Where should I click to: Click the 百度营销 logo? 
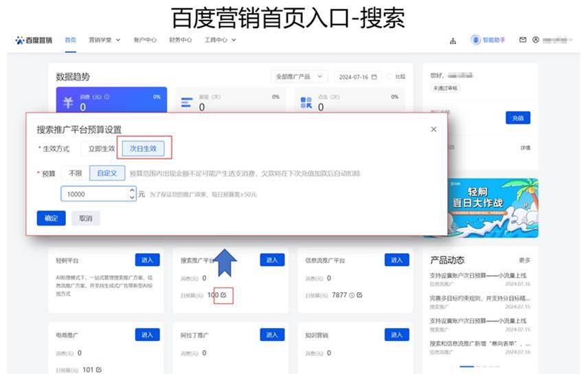(34, 40)
